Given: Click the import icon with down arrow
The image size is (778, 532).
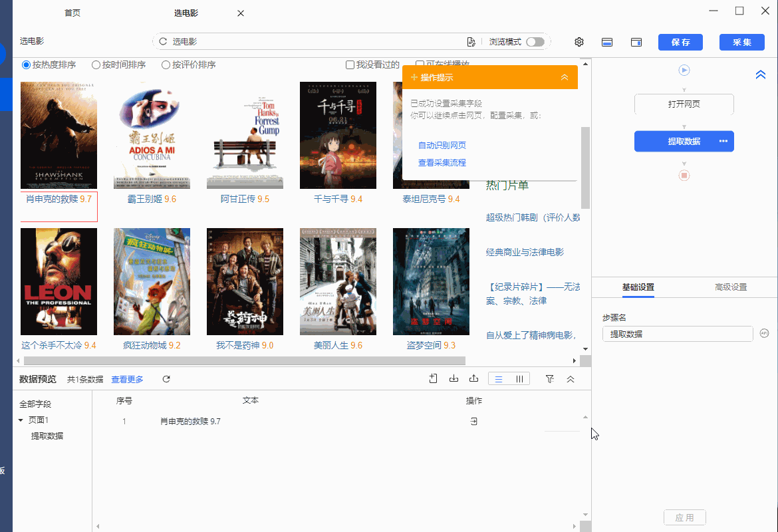Looking at the screenshot, I should (x=454, y=378).
